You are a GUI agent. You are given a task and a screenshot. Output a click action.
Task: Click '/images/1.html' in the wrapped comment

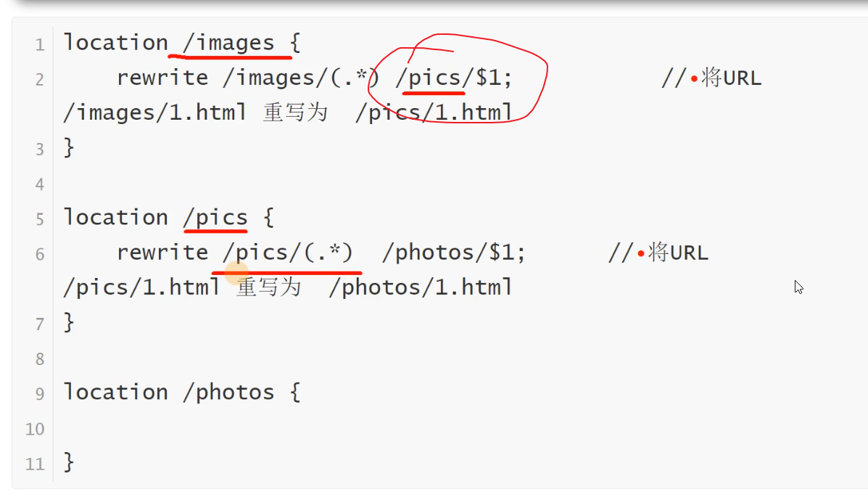(x=154, y=112)
